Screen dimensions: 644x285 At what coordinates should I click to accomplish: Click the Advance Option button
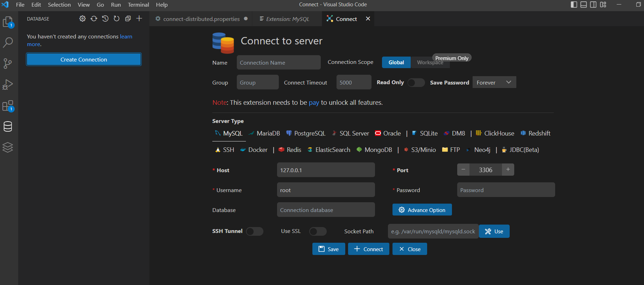point(422,210)
